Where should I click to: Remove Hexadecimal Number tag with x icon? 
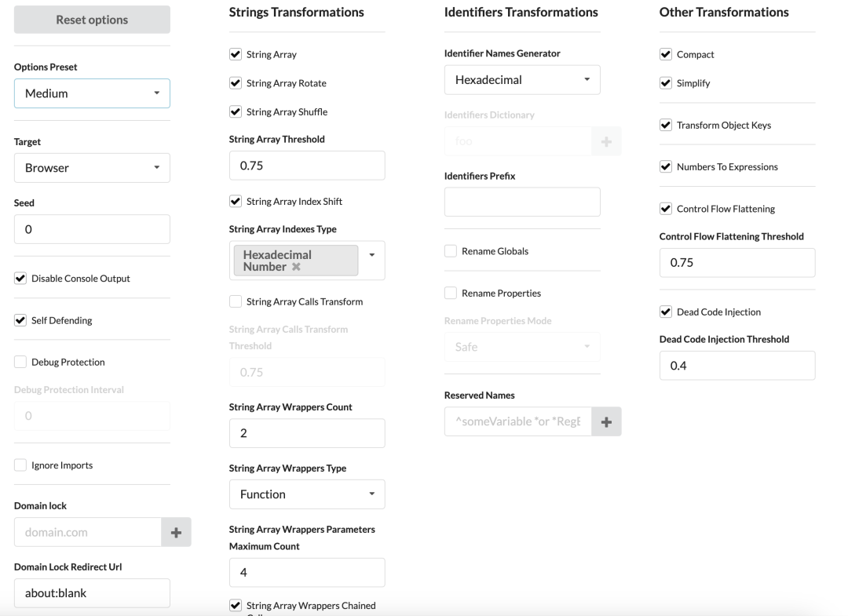tap(296, 267)
